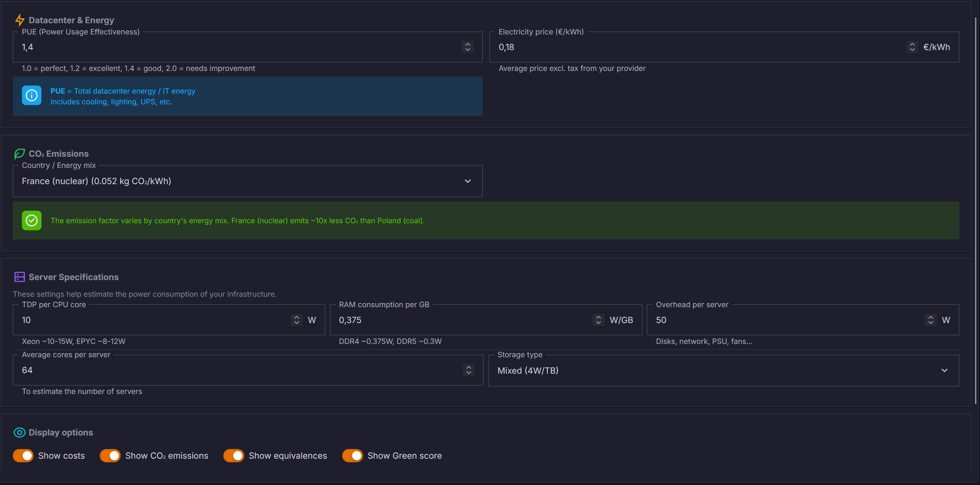
Task: Click the blue info icon in the PUE banner
Action: point(32,95)
